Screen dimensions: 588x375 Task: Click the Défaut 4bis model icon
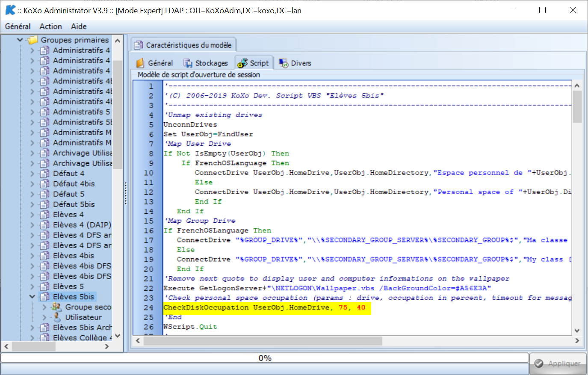[44, 184]
